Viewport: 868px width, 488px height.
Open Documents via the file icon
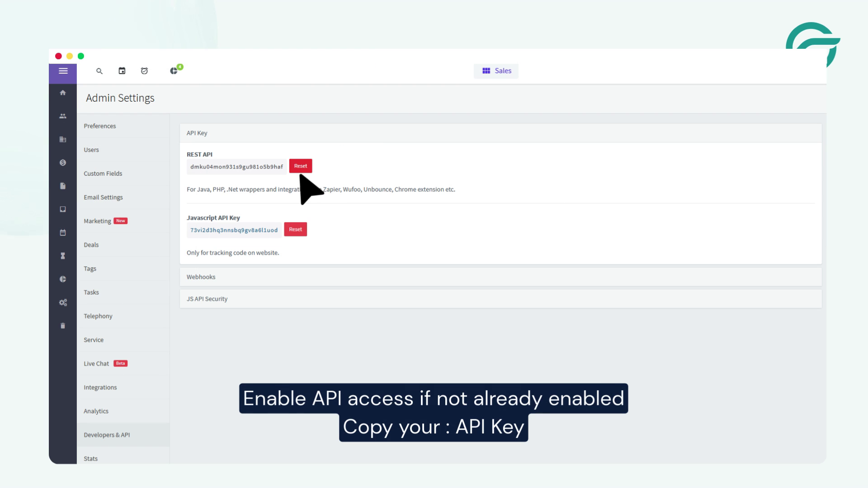[63, 186]
